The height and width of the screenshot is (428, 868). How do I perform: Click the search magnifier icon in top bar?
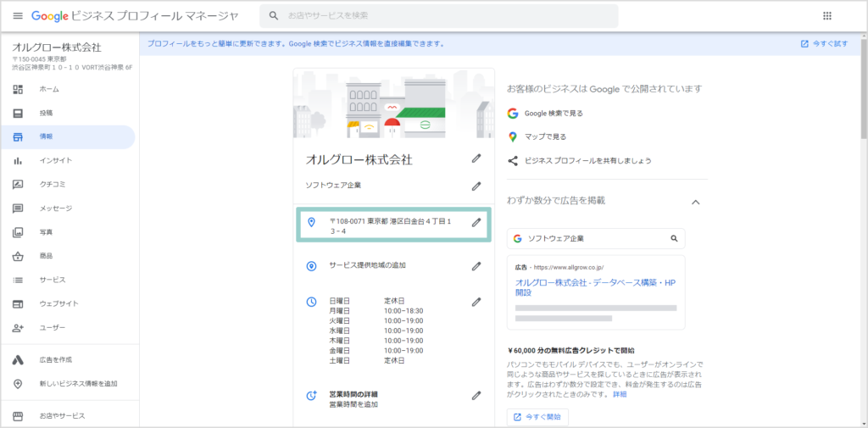point(273,15)
